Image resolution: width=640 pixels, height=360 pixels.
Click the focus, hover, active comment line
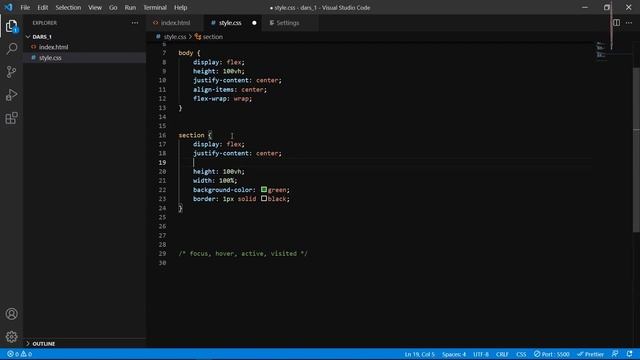(243, 253)
